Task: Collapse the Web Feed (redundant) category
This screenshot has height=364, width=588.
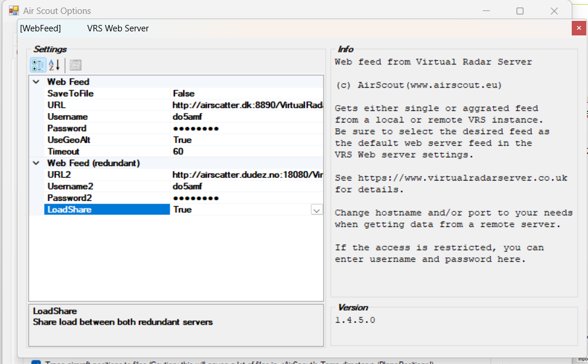Action: (x=36, y=163)
